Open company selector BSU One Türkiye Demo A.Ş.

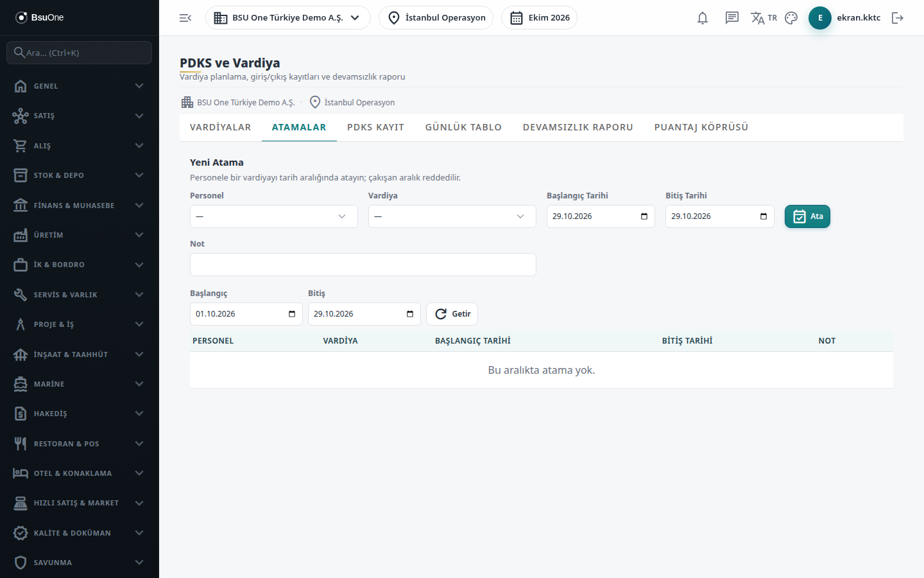pos(288,18)
